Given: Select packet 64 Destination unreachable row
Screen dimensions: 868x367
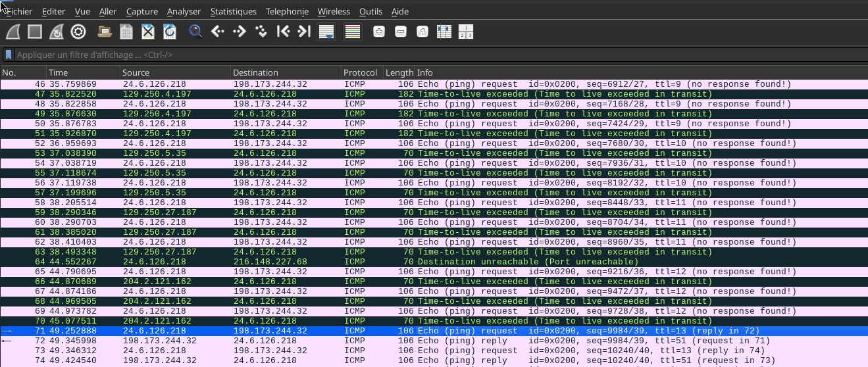Looking at the screenshot, I should click(434, 262).
